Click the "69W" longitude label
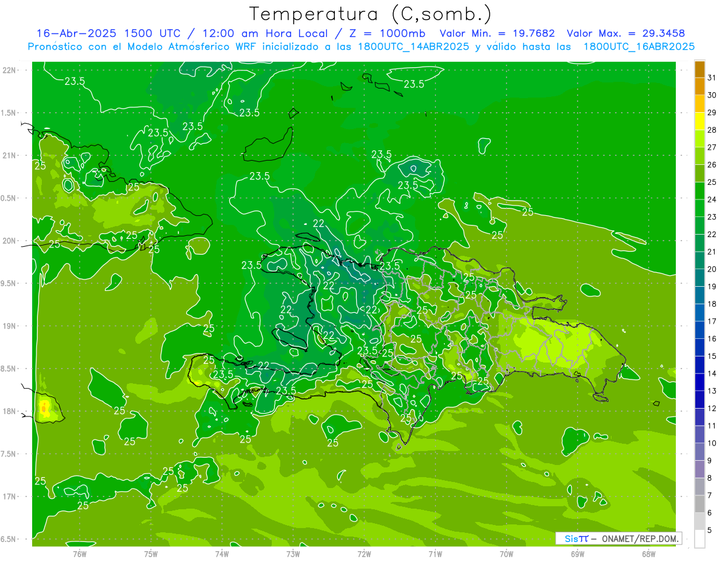This screenshot has width=728, height=562. 578,554
